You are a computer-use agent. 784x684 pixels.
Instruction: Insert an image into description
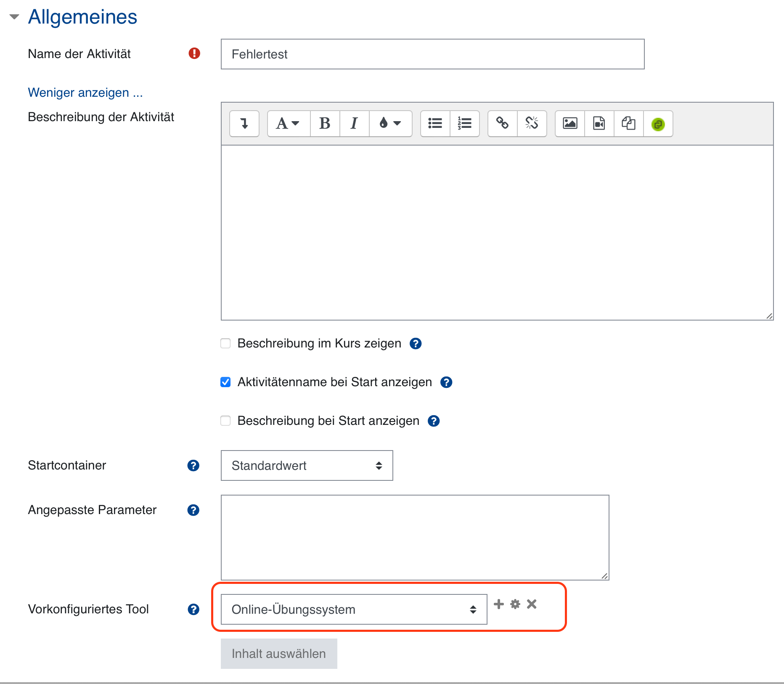[x=570, y=124]
